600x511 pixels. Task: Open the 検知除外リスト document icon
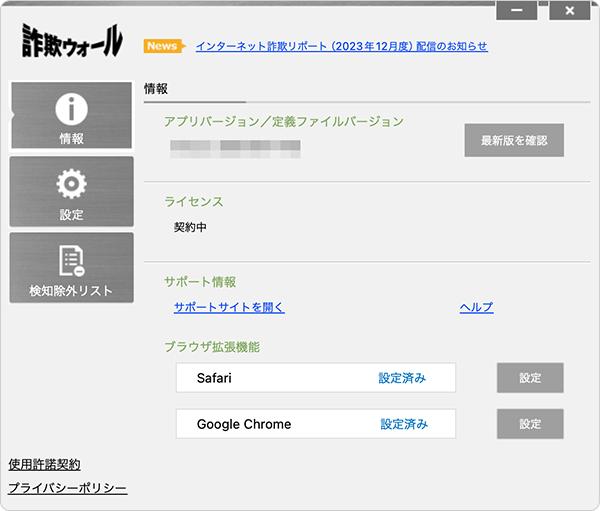71,260
